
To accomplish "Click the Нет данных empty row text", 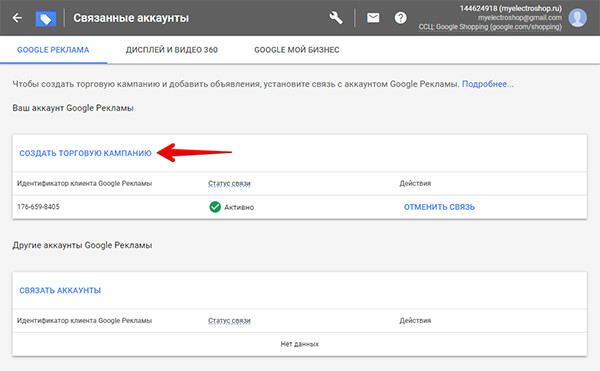I will (300, 344).
